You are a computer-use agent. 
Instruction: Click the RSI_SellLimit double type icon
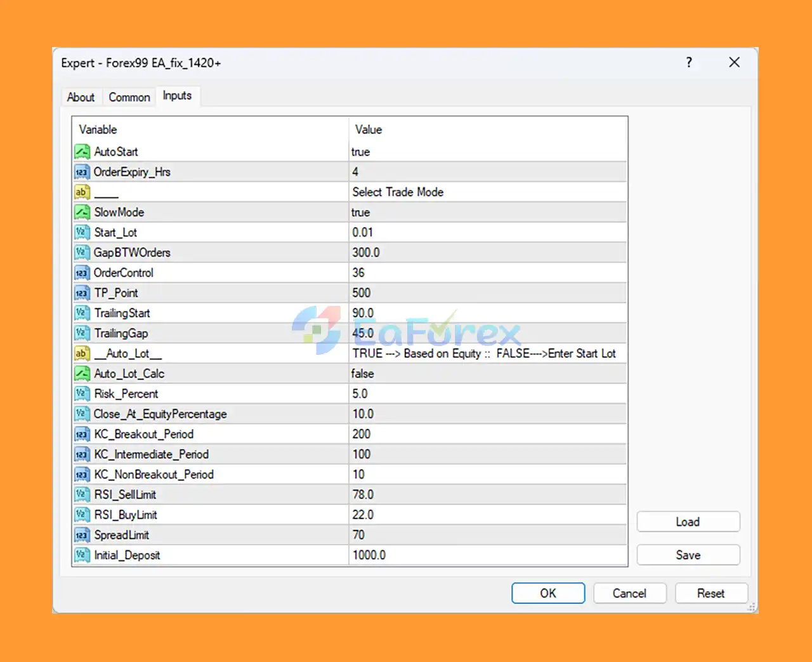[82, 494]
